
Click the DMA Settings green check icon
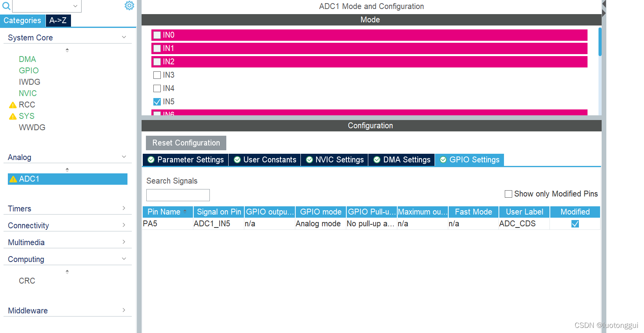377,160
